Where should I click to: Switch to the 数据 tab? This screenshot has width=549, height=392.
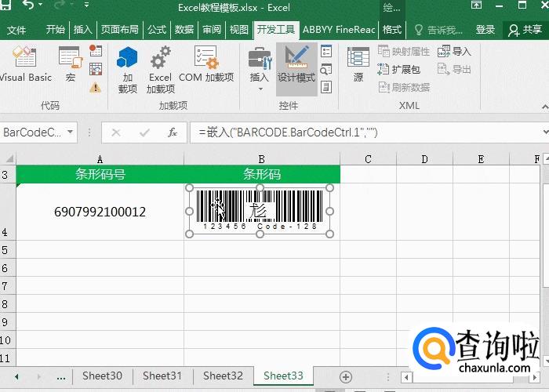click(x=184, y=30)
